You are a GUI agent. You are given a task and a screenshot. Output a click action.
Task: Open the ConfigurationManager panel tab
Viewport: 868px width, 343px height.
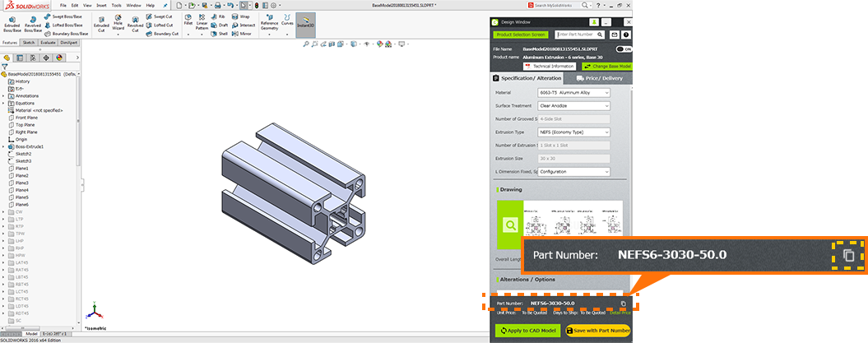[x=33, y=58]
